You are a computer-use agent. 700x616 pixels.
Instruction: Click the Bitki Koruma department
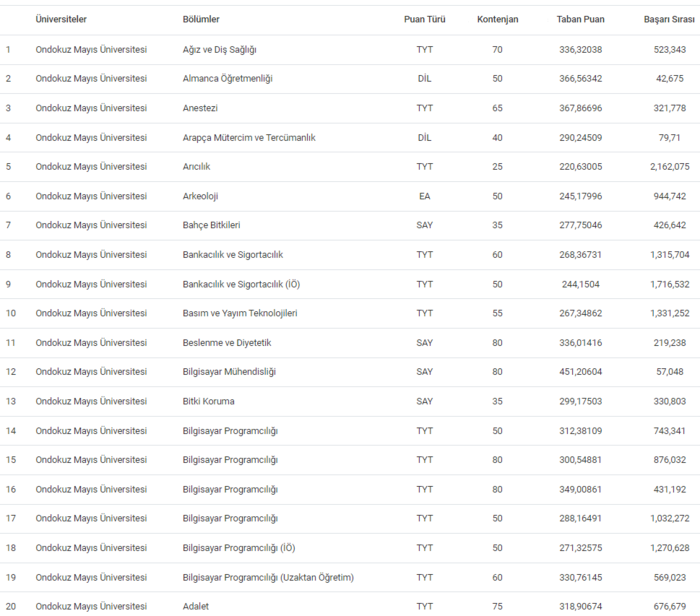pyautogui.click(x=209, y=401)
